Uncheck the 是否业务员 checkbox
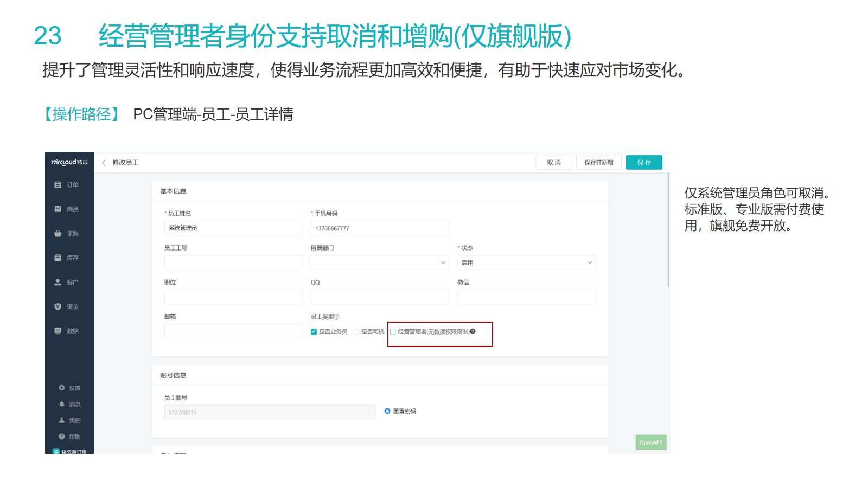The width and height of the screenshot is (868, 488). click(x=314, y=332)
